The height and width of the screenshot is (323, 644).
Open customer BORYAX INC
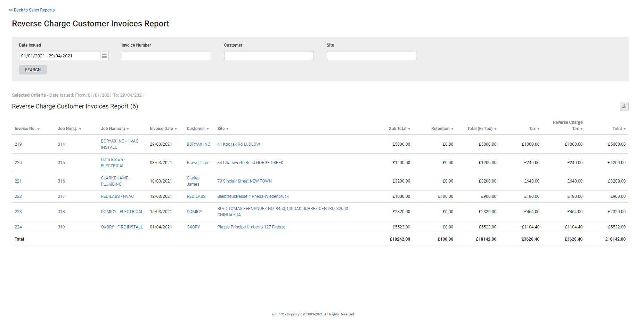pos(198,144)
